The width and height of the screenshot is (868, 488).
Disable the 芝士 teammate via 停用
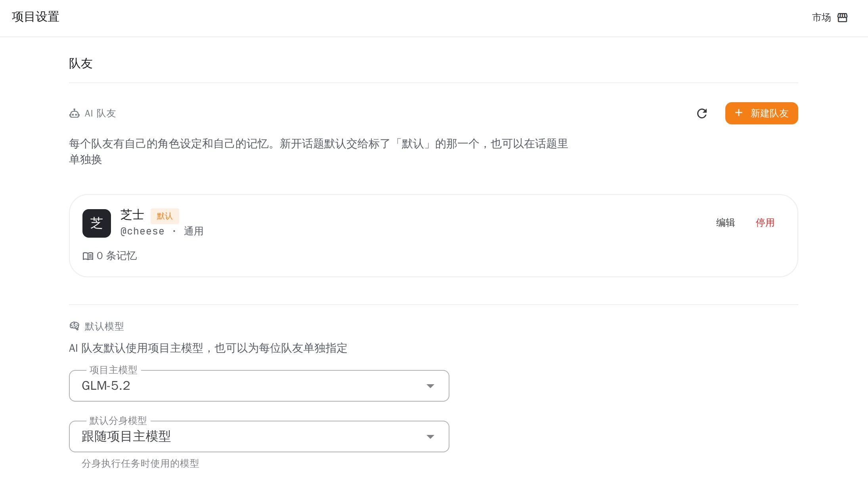tap(765, 223)
